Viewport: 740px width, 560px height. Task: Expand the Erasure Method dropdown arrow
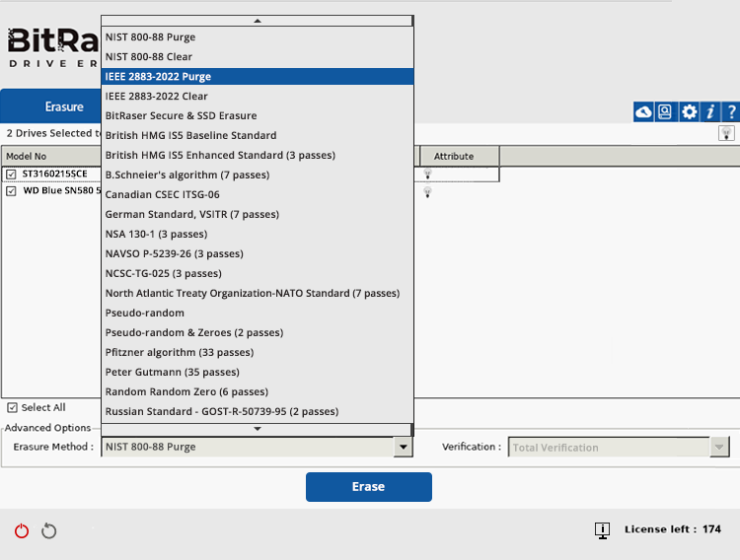(403, 447)
